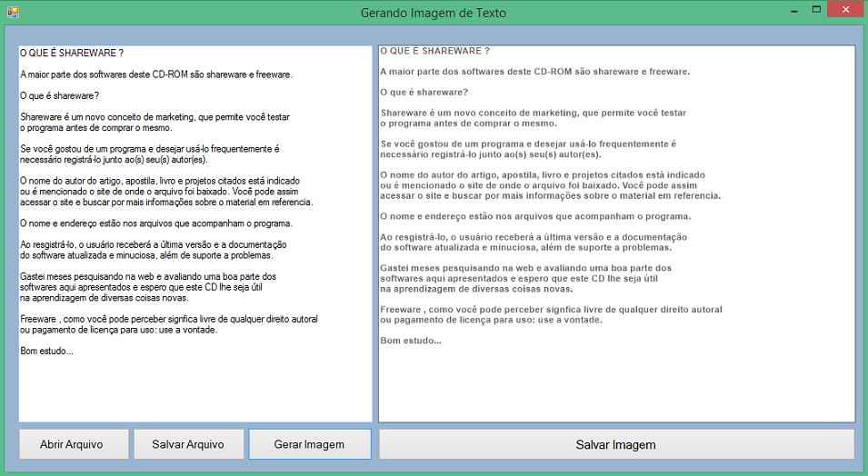The image size is (868, 476).
Task: Save image with Salvar Imagem button
Action: click(616, 444)
